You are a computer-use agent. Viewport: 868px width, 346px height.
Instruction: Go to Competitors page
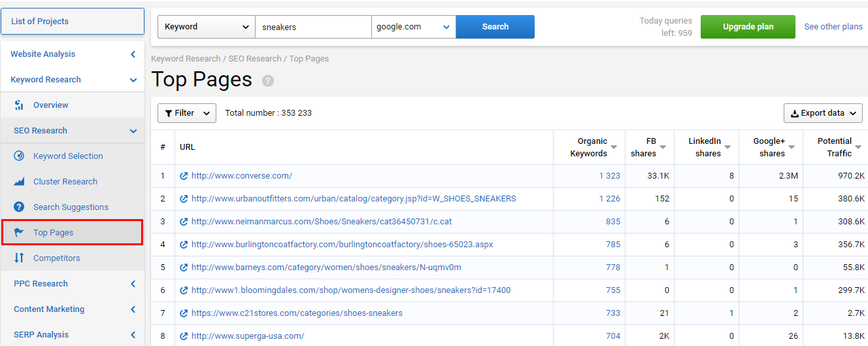57,258
